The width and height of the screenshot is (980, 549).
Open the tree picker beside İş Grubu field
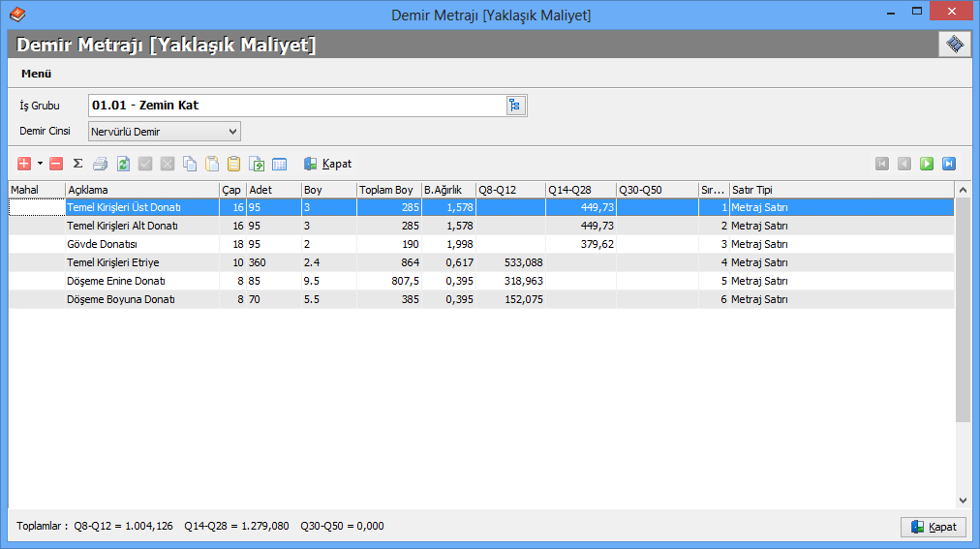tap(514, 106)
